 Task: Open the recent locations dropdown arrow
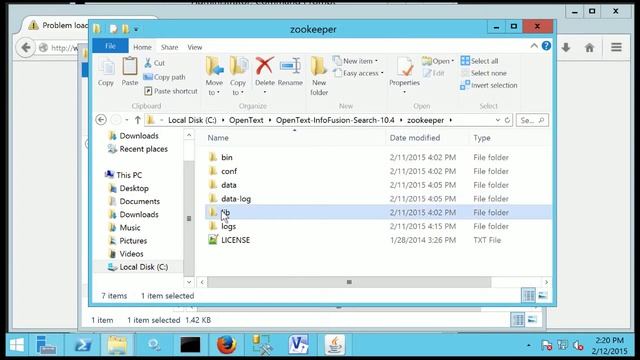[127, 120]
